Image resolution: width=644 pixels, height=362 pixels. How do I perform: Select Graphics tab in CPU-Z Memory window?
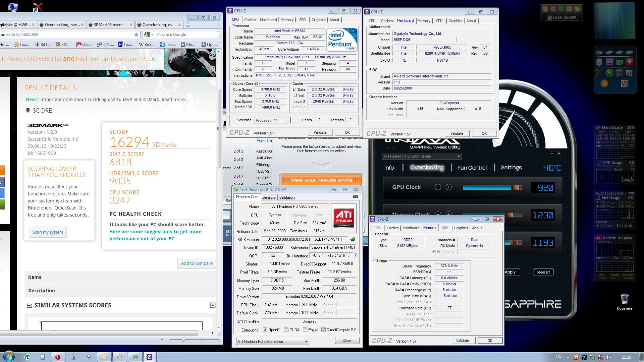pos(461,228)
